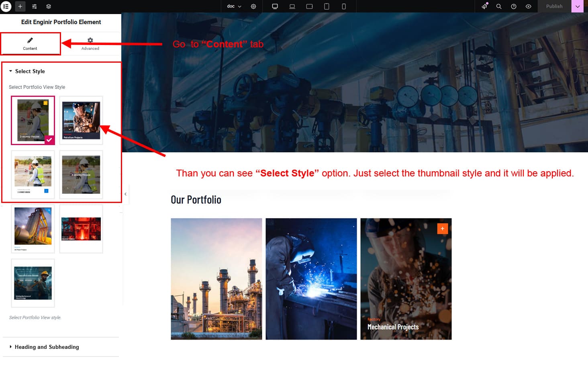The image size is (588, 379).
Task: Collapse the Select Style section
Action: (30, 71)
